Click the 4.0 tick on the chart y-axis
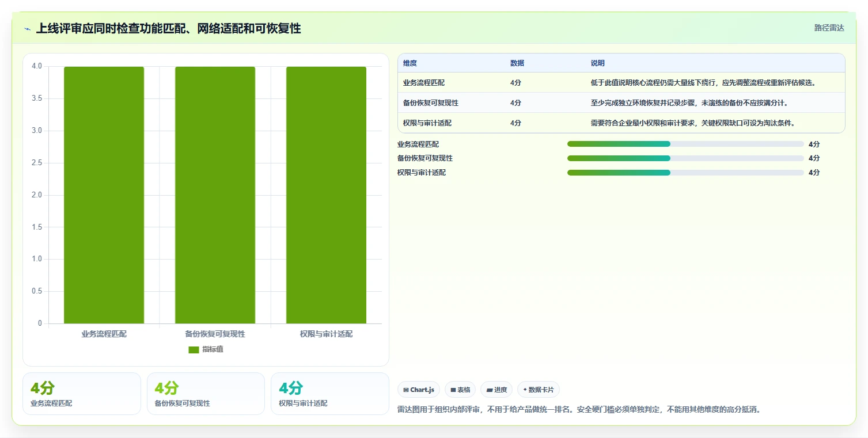 (x=37, y=66)
